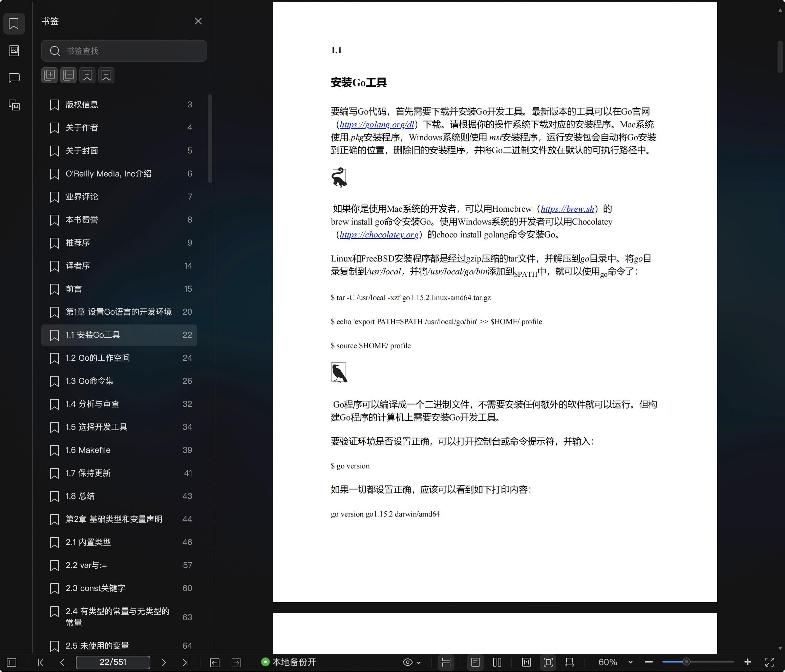
Task: Open 第1章 设置Go语言的开发环境 bookmark
Action: coord(119,312)
